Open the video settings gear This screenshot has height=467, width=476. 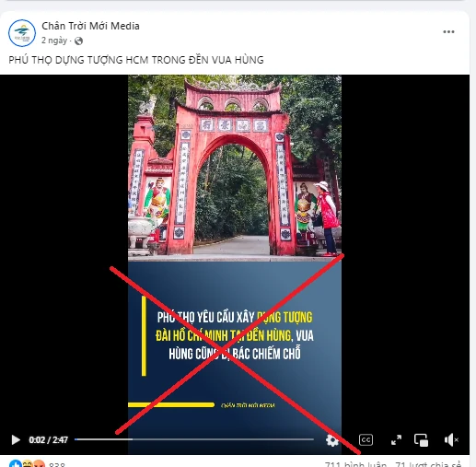[x=332, y=440]
